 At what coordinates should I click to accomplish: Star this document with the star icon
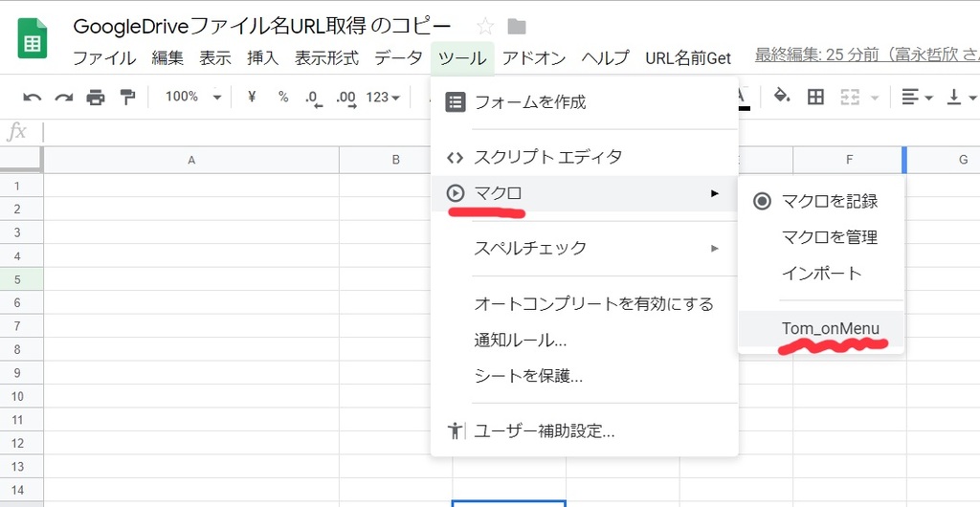point(485,26)
